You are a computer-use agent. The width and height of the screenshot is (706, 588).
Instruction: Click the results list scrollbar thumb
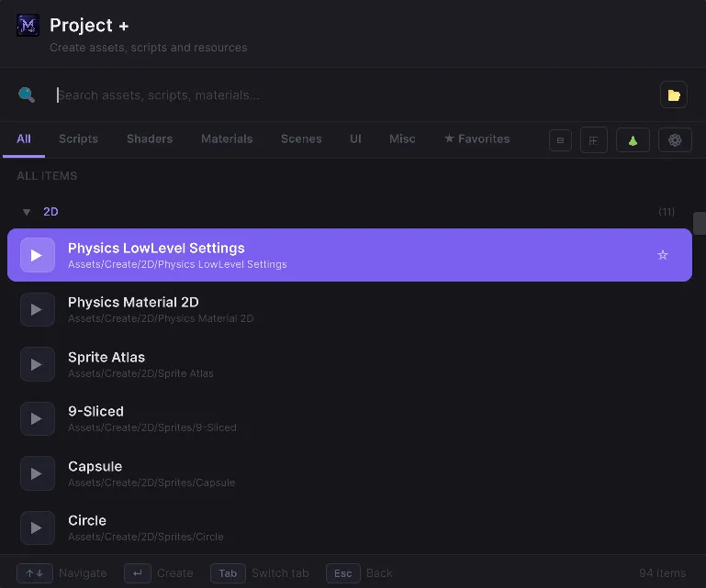700,223
